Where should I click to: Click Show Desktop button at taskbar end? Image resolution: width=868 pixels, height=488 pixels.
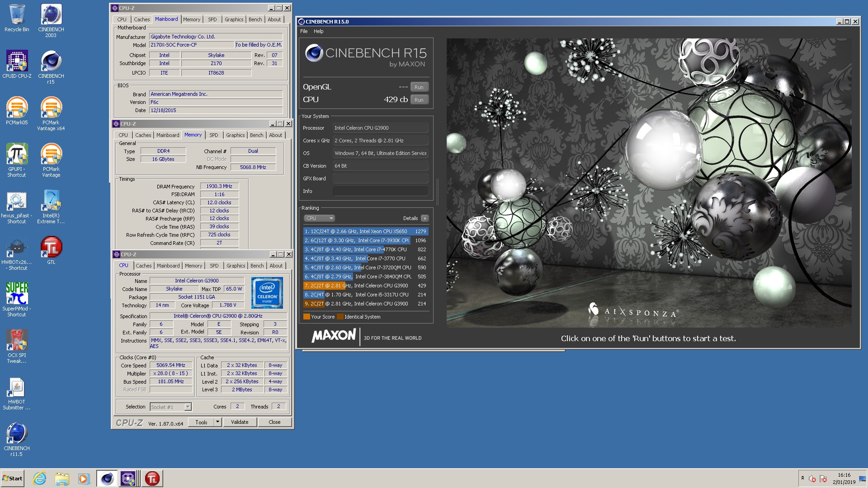863,479
